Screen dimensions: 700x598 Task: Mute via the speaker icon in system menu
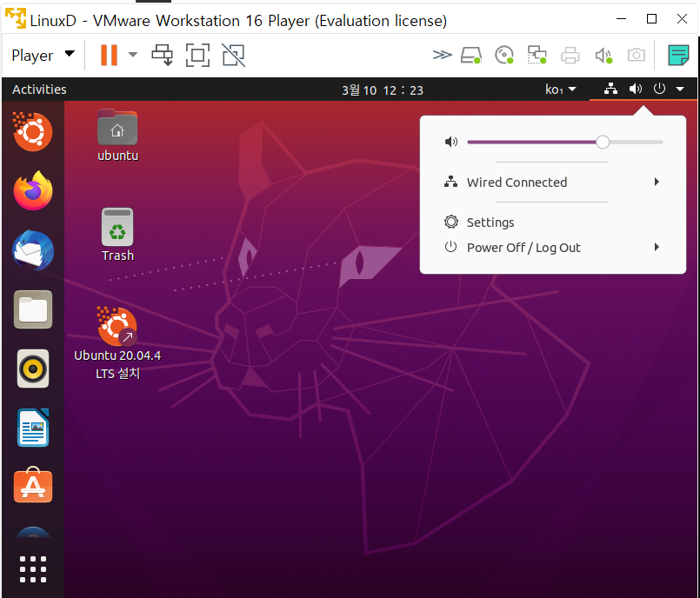[451, 142]
